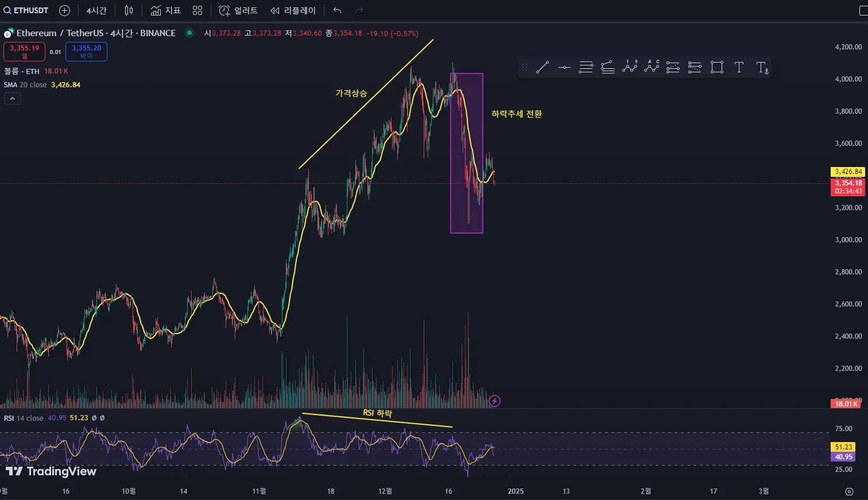This screenshot has width=868, height=500.
Task: Choose the anchored text tool
Action: (x=762, y=68)
